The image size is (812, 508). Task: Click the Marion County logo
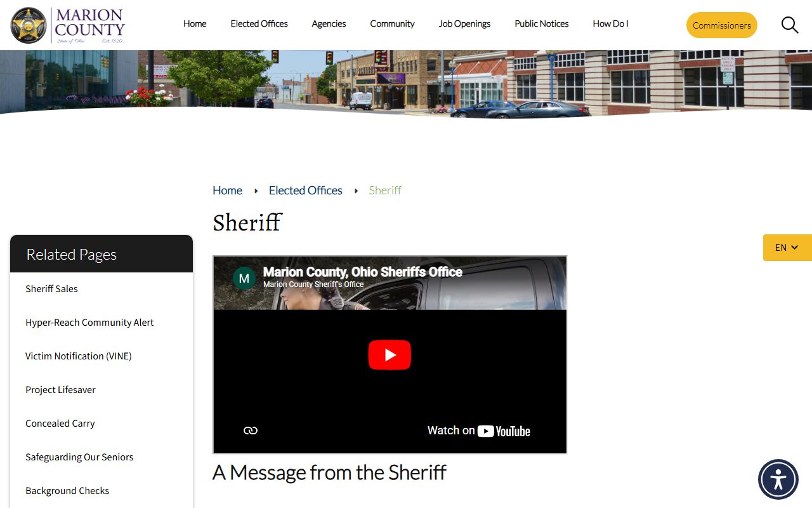(68, 25)
